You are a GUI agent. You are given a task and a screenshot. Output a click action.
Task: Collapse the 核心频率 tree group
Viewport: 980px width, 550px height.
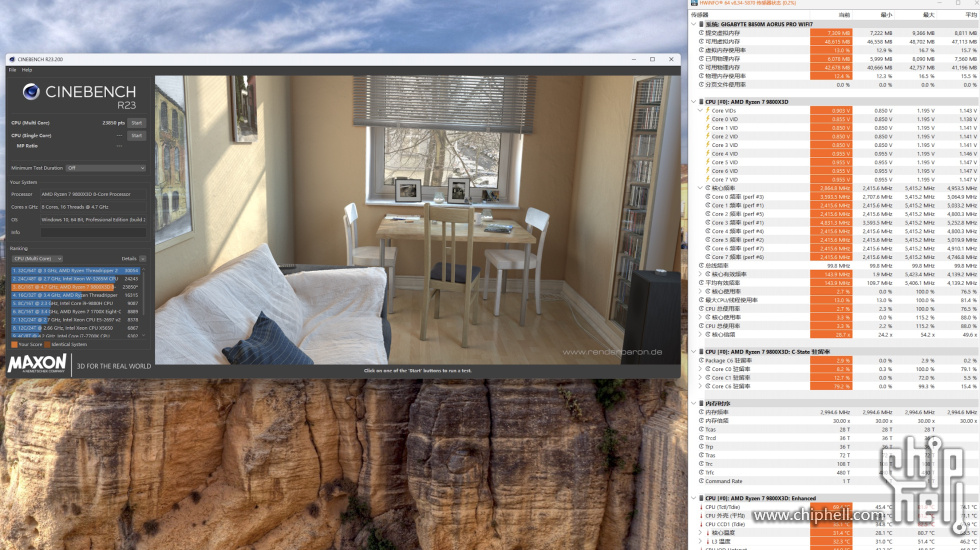700,188
